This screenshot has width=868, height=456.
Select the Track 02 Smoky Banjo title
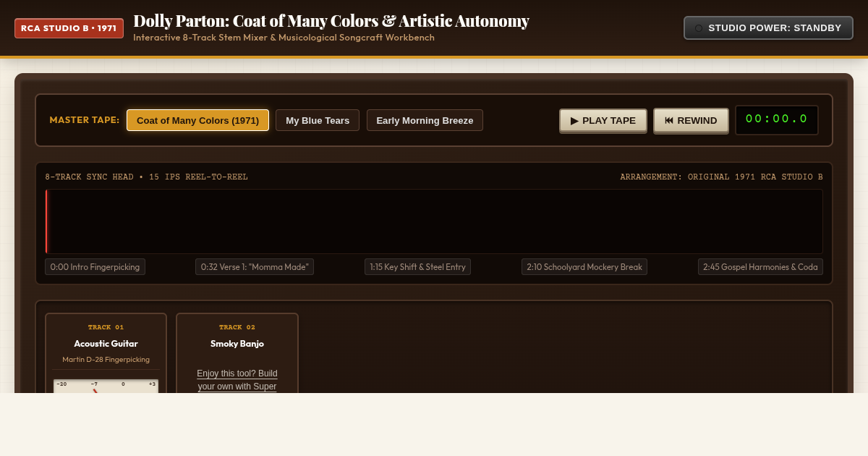point(237,344)
